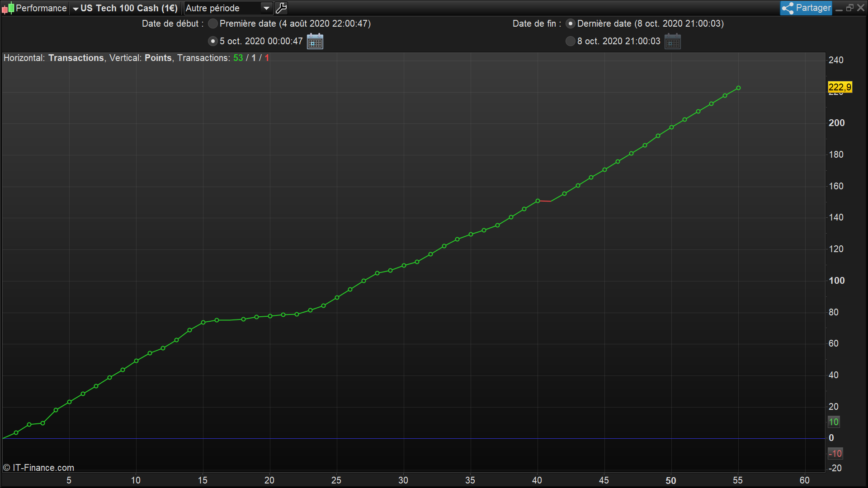868x488 pixels.
Task: Click the Partager share icon
Action: click(x=788, y=8)
